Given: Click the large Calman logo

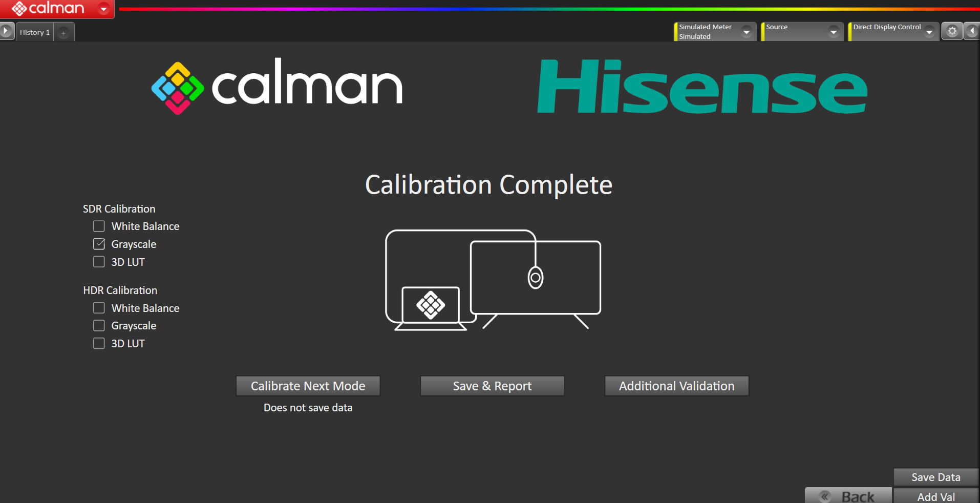Looking at the screenshot, I should [277, 86].
